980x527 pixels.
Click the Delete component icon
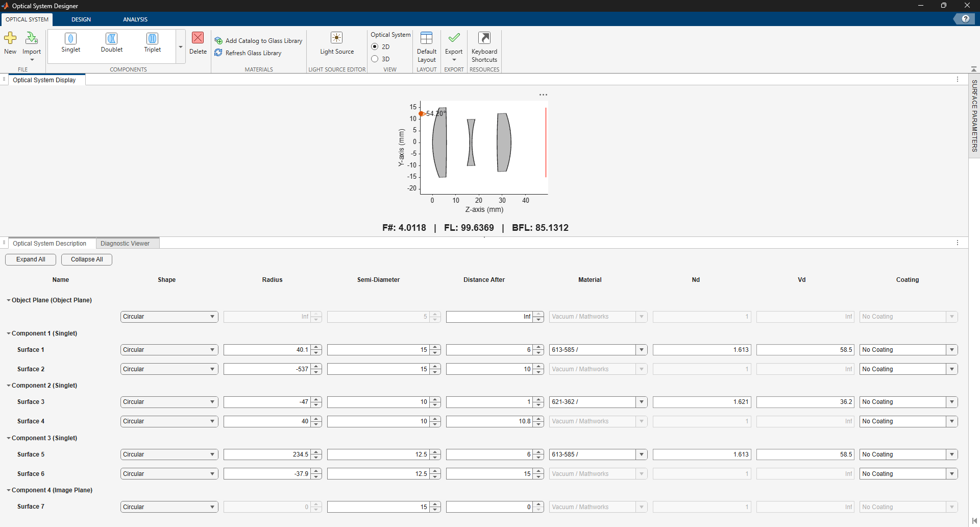(x=198, y=38)
